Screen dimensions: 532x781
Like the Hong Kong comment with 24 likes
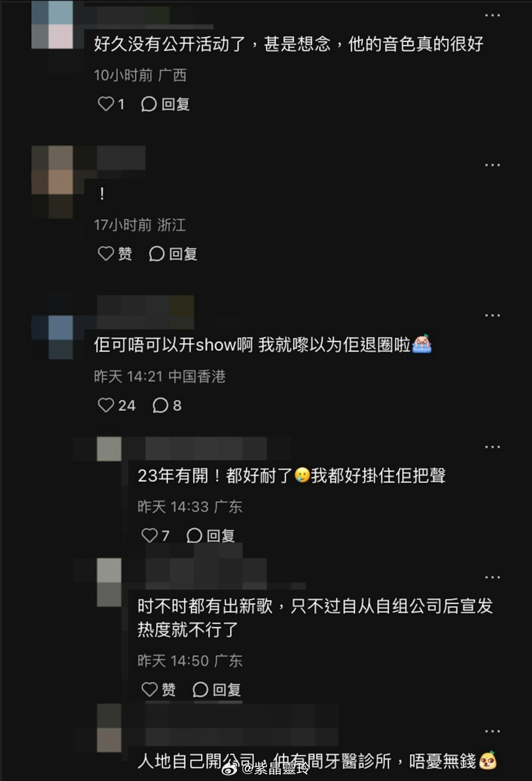click(116, 405)
